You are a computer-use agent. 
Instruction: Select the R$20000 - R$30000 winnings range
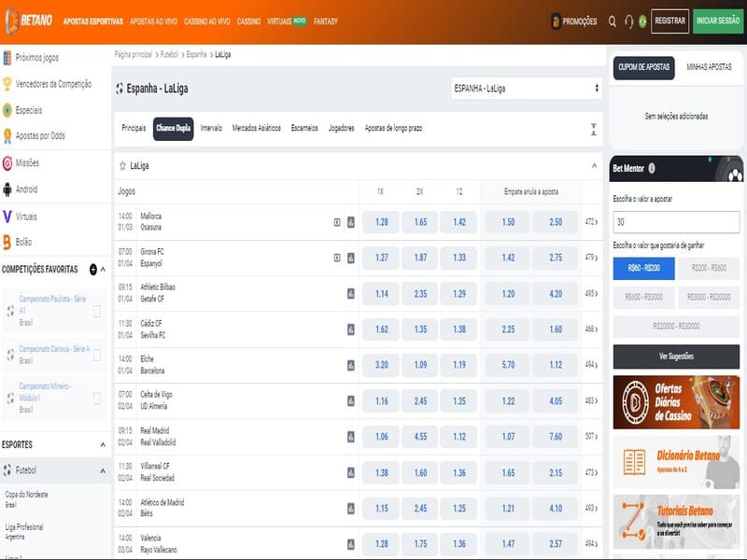coord(676,326)
